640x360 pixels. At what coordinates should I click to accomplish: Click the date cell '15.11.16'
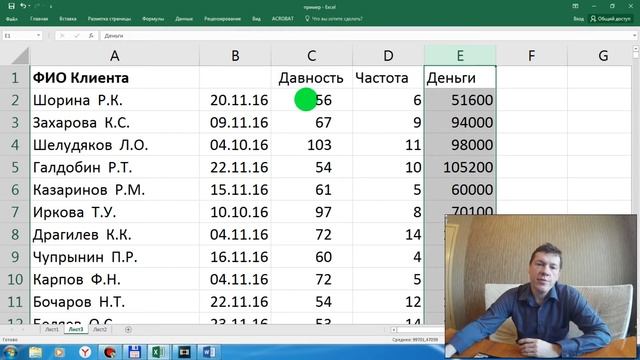[x=235, y=190]
